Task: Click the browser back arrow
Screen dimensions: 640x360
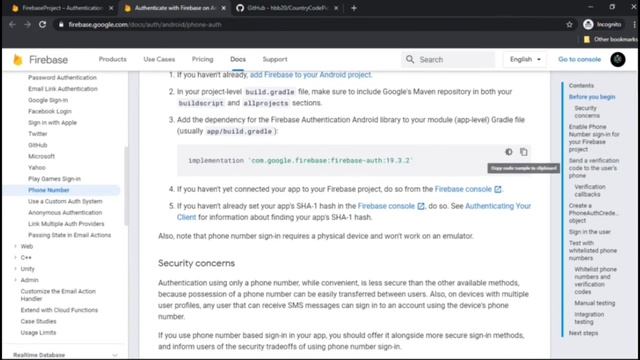Action: (x=12, y=24)
